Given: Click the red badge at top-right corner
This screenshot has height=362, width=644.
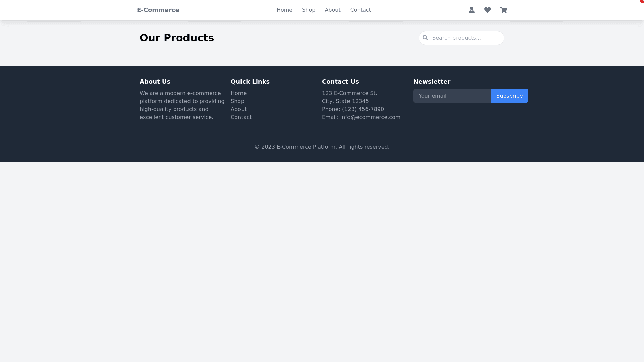Looking at the screenshot, I should click(x=642, y=1).
